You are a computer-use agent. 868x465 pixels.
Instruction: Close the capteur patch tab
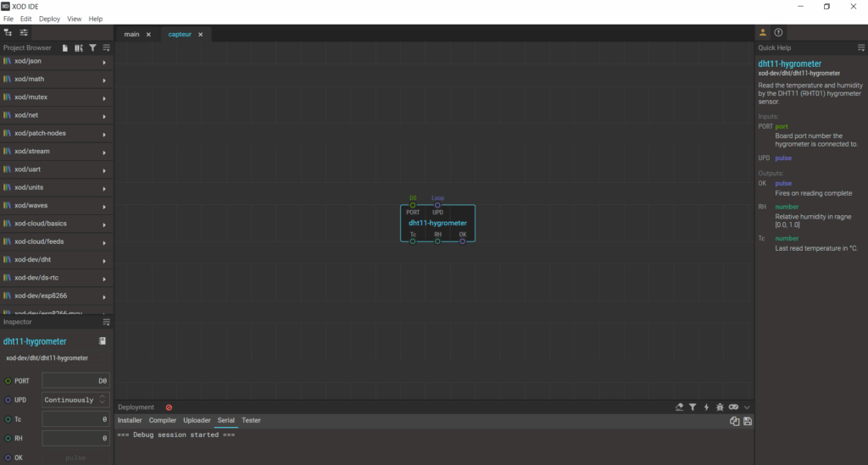[200, 34]
